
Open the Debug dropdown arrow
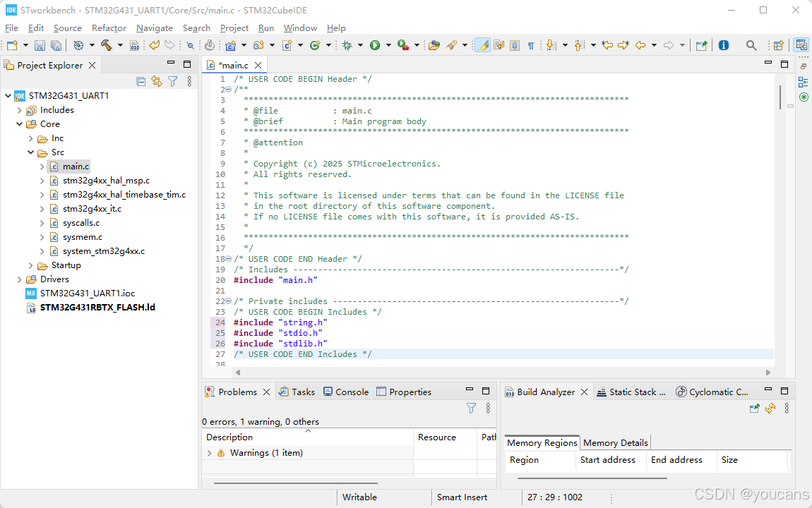pyautogui.click(x=360, y=46)
